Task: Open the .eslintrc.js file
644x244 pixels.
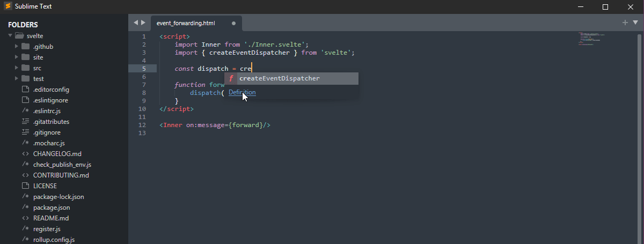Action: [x=47, y=111]
